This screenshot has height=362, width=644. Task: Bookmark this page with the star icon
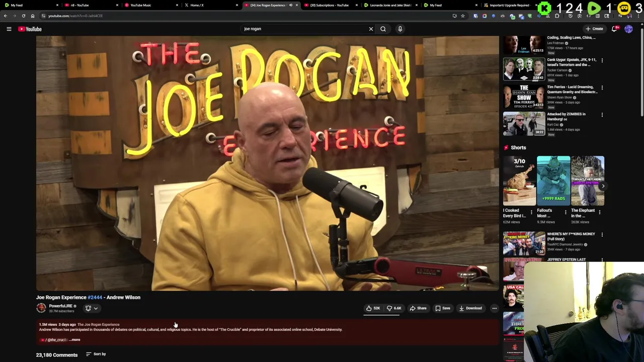pyautogui.click(x=463, y=16)
